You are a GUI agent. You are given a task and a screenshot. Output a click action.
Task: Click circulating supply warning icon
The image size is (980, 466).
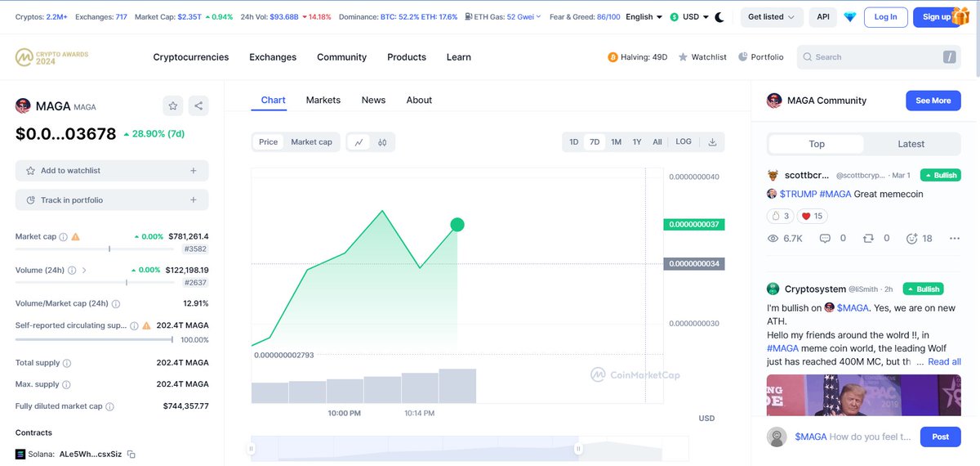click(x=146, y=325)
